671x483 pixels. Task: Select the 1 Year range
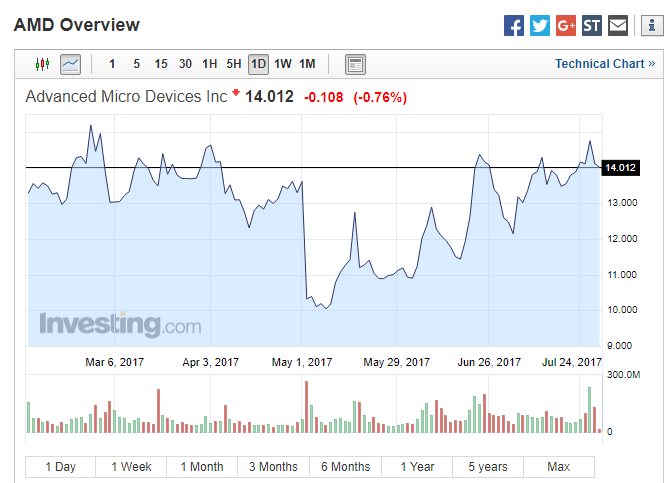tap(417, 467)
